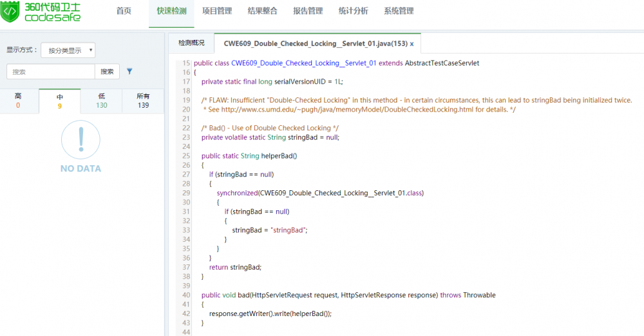Click the NO DATA exclamation icon
This screenshot has width=644, height=336.
(x=80, y=140)
